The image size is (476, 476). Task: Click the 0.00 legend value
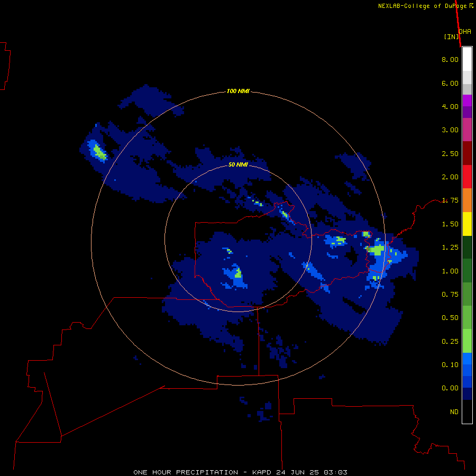450,388
